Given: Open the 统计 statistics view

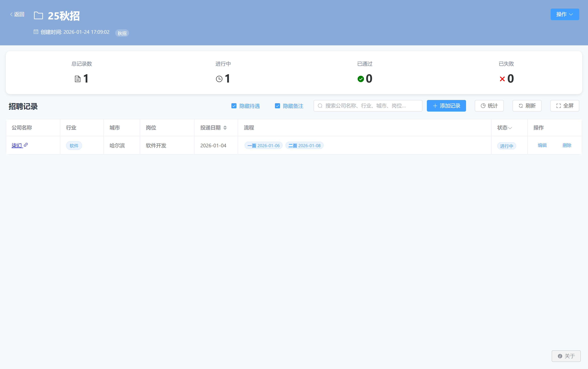Looking at the screenshot, I should (x=489, y=106).
